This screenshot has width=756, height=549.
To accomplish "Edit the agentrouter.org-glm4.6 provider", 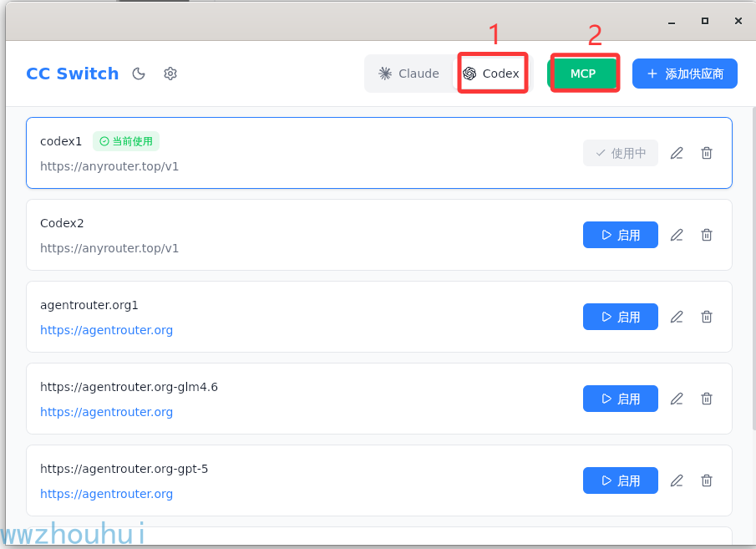I will coord(677,399).
